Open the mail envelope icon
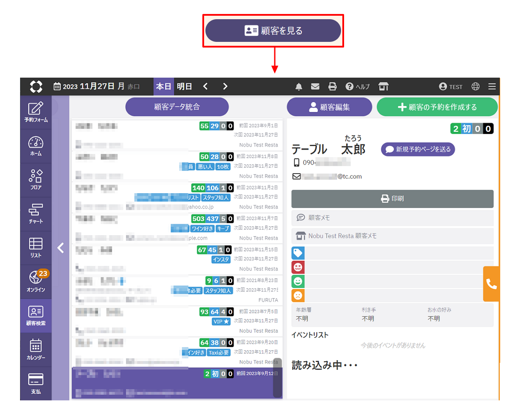Viewport: 529px width, 420px height. click(x=315, y=86)
